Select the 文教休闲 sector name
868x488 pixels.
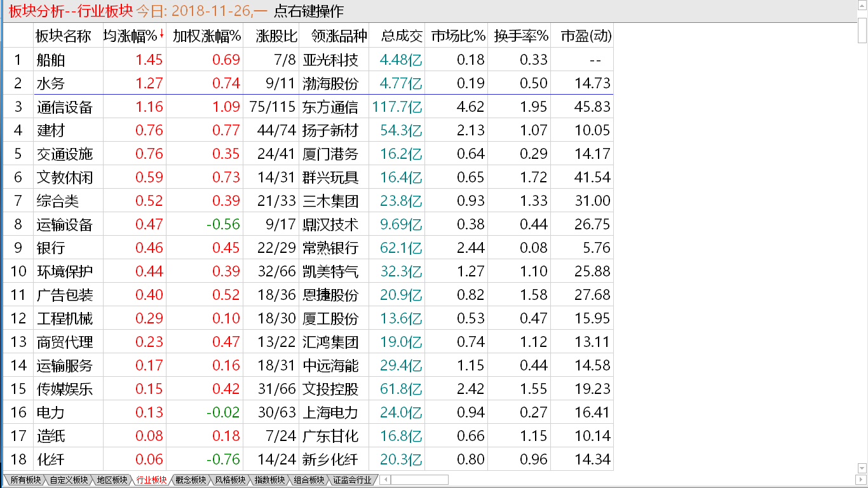(65, 177)
